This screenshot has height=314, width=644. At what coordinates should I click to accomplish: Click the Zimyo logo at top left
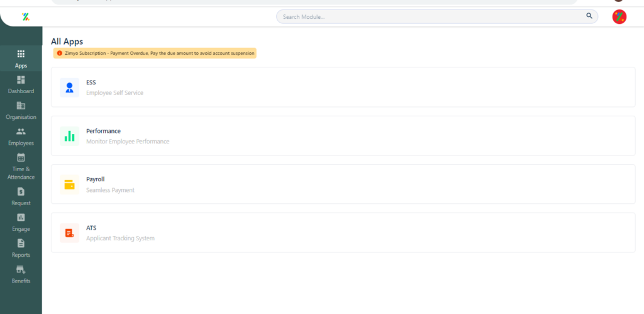click(x=25, y=17)
